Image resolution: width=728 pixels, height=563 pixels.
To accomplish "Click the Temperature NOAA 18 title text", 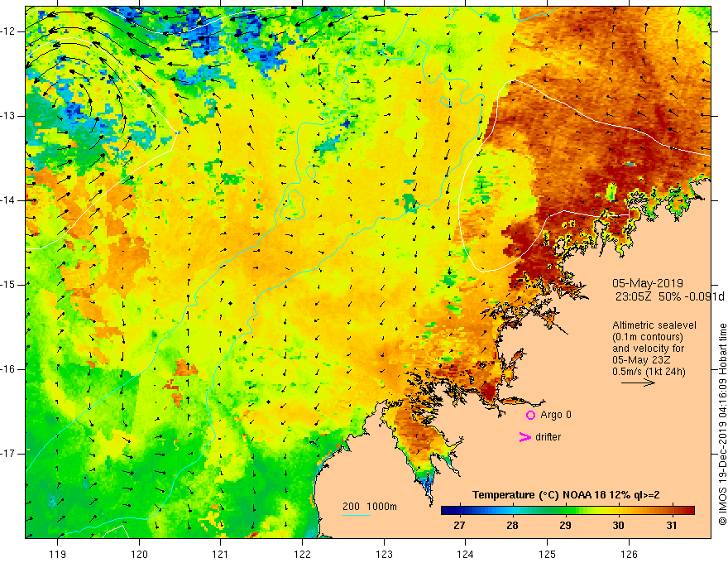I will 566,495.
